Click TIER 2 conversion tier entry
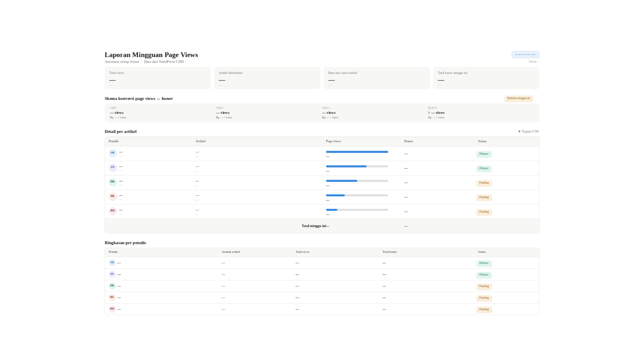The width and height of the screenshot is (644, 362). (x=224, y=113)
